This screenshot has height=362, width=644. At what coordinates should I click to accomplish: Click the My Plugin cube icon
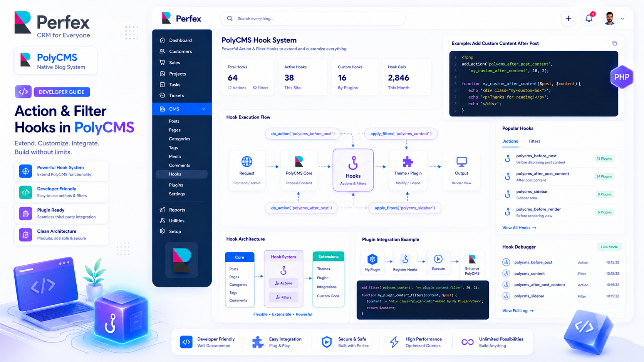(372, 259)
